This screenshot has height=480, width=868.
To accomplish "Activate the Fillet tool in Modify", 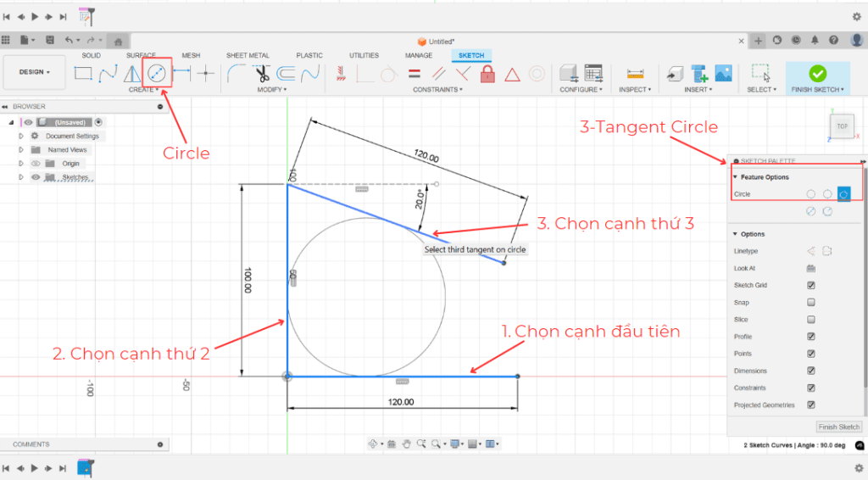I will click(237, 73).
